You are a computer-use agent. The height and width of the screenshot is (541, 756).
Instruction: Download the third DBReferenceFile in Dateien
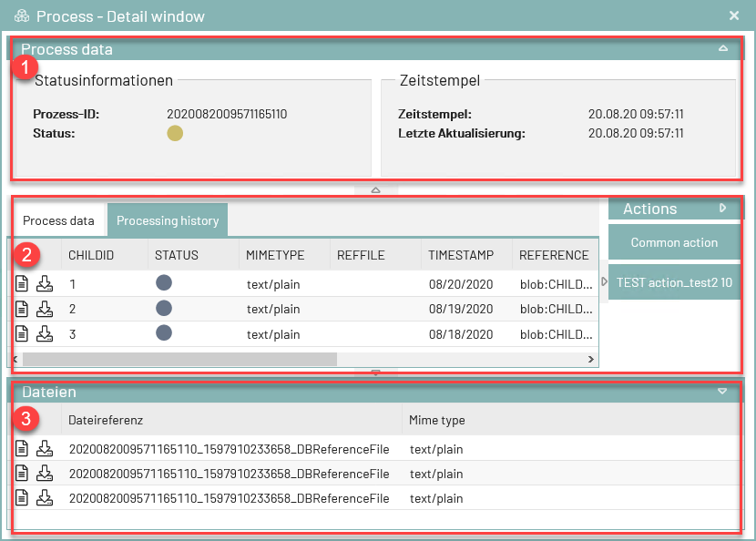pyautogui.click(x=44, y=498)
